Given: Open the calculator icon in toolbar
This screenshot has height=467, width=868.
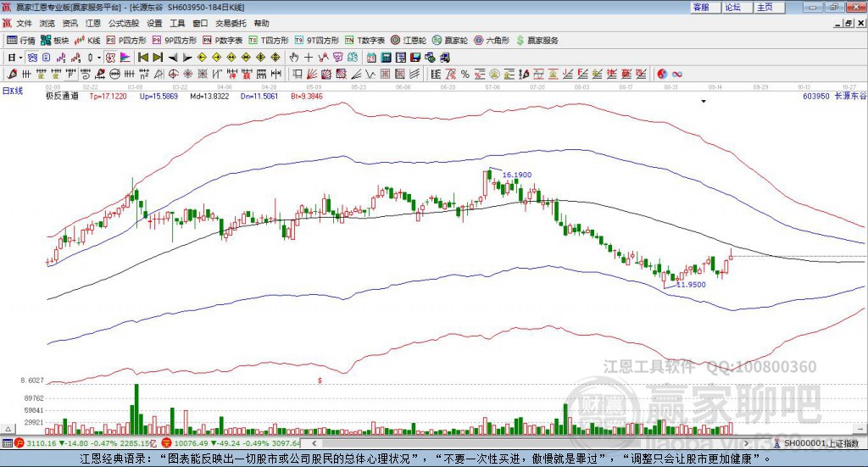Looking at the screenshot, I should pos(386,58).
